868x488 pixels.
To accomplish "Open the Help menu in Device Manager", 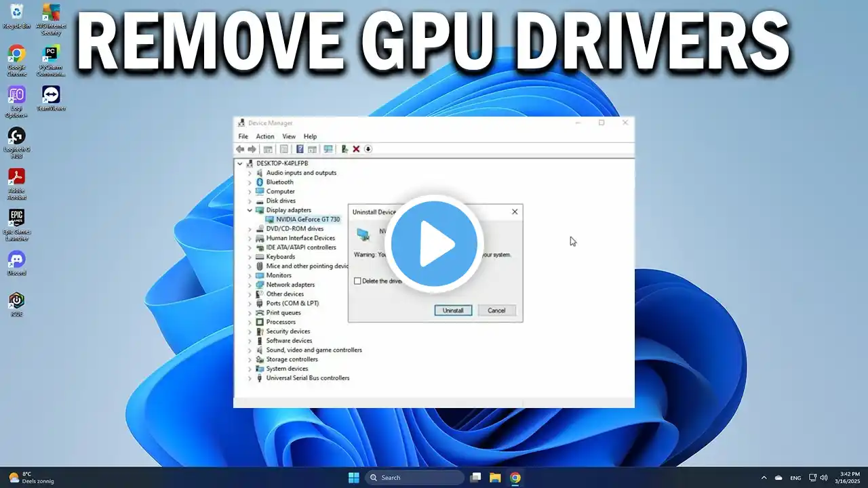I will 310,136.
